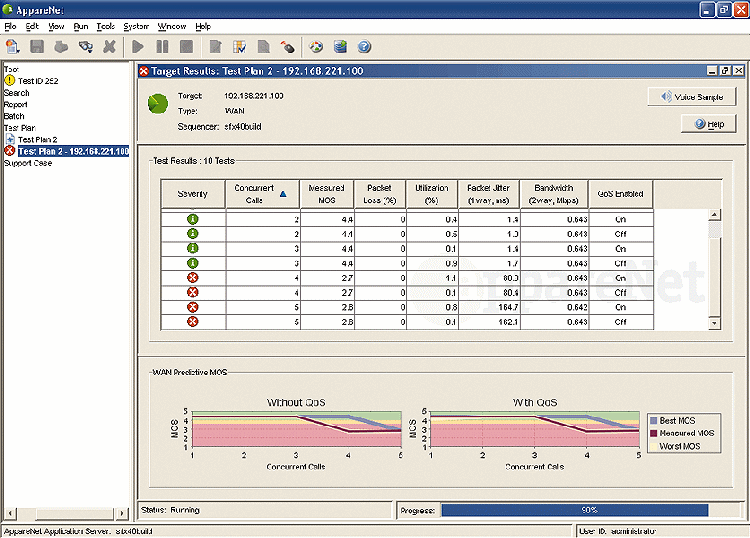Select Search in the left tree
Viewport: 750px width, 538px height.
(x=17, y=93)
